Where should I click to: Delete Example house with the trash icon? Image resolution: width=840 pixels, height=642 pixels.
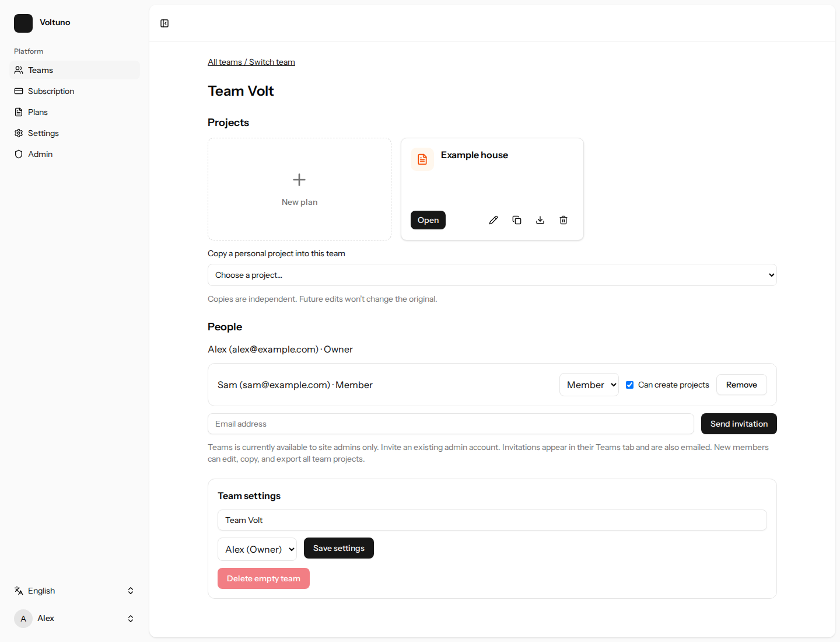563,220
